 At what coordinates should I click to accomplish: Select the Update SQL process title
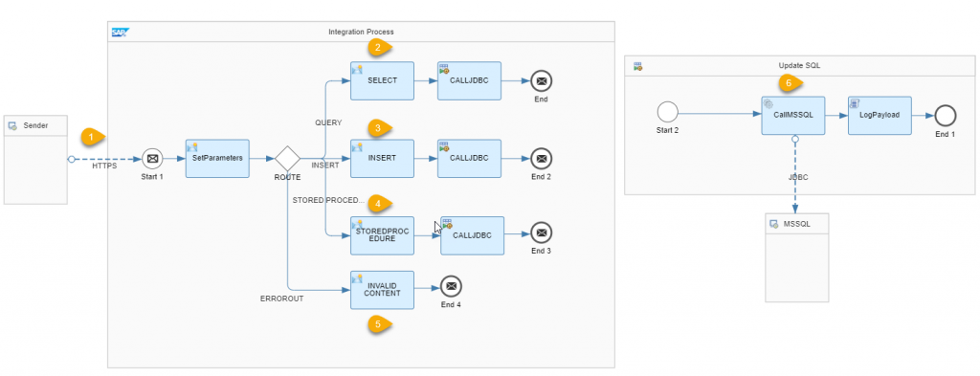799,65
